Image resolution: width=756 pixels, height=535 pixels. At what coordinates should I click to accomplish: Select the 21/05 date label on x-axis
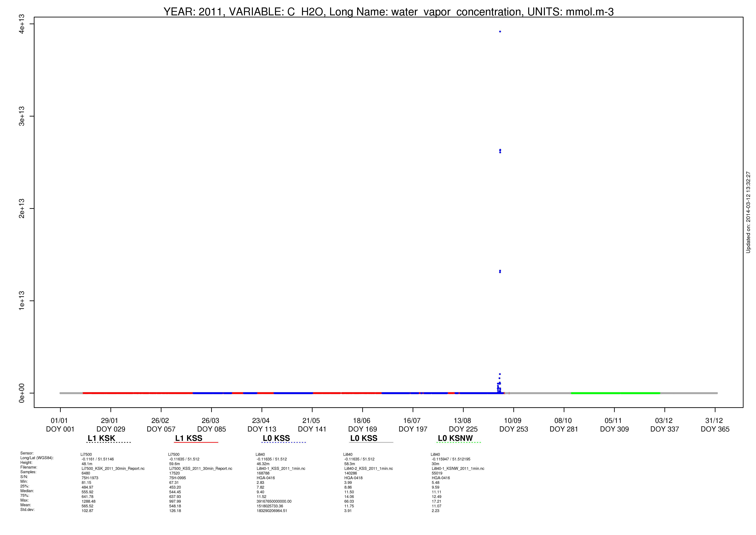pos(311,421)
